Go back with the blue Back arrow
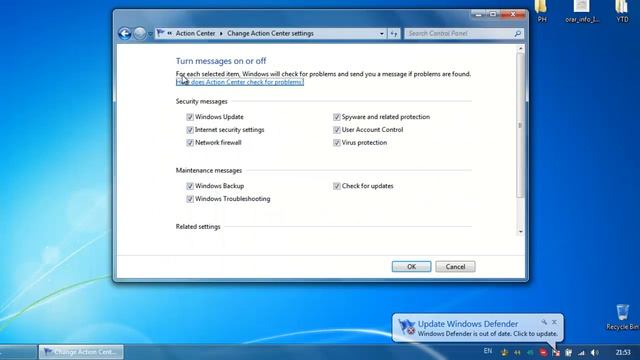The width and height of the screenshot is (640, 360). click(124, 33)
